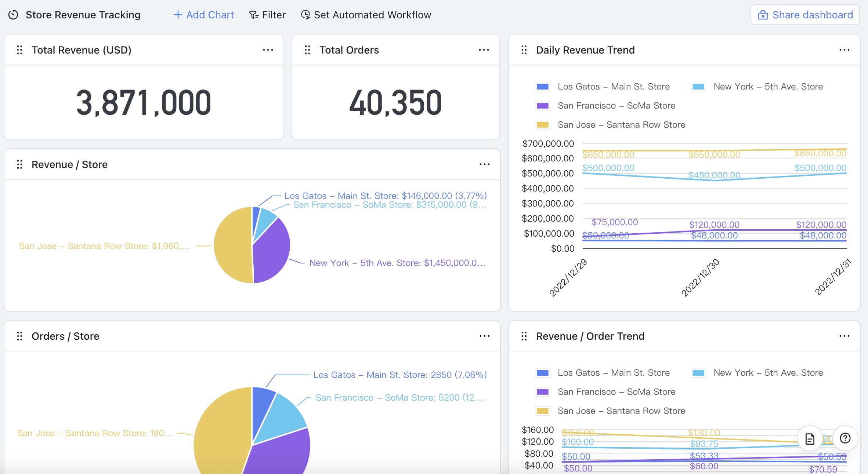The image size is (868, 474).
Task: Toggle Los Gatos legend in Daily Revenue Trend
Action: (x=602, y=87)
